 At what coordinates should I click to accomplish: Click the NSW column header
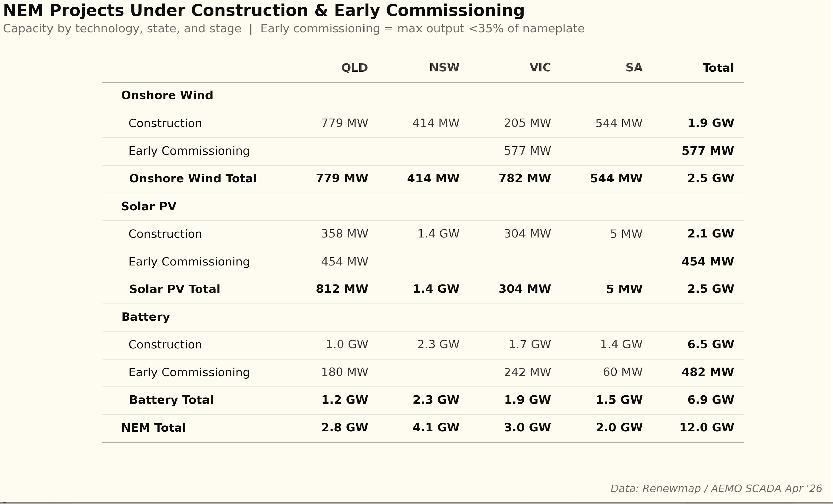444,68
